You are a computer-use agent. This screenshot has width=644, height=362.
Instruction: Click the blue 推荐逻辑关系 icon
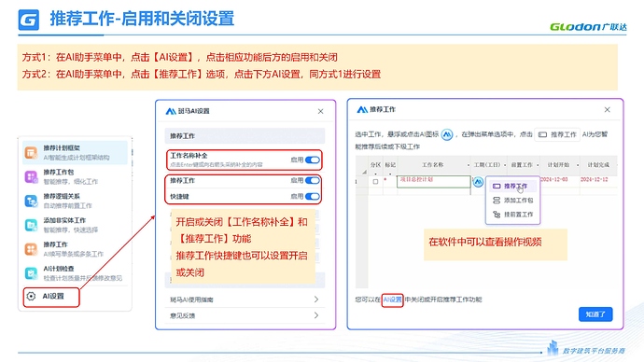31,202
